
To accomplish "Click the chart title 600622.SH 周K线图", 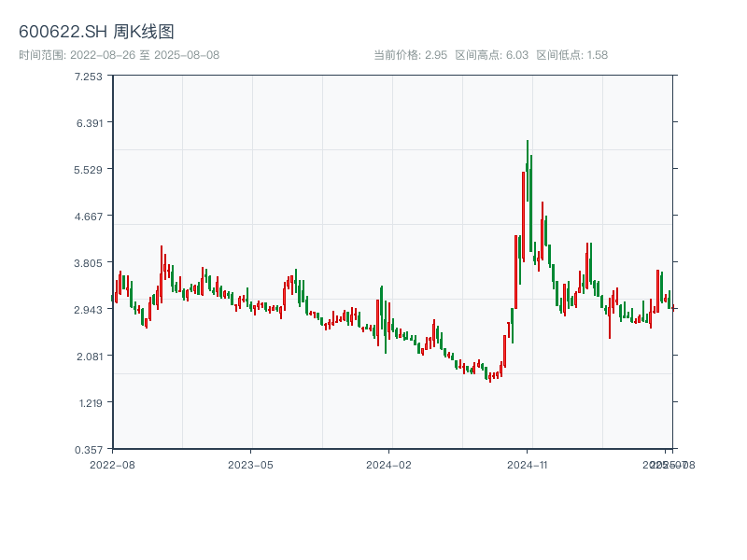I will pos(96,32).
